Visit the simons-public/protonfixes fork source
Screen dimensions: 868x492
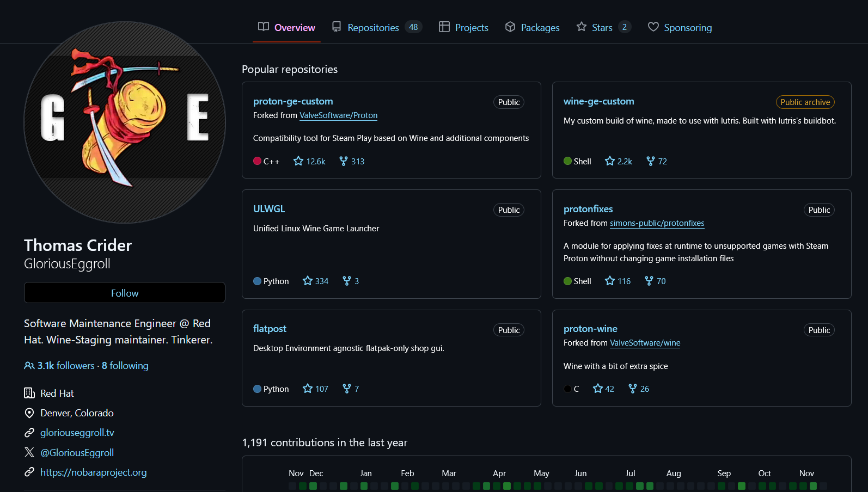click(657, 223)
